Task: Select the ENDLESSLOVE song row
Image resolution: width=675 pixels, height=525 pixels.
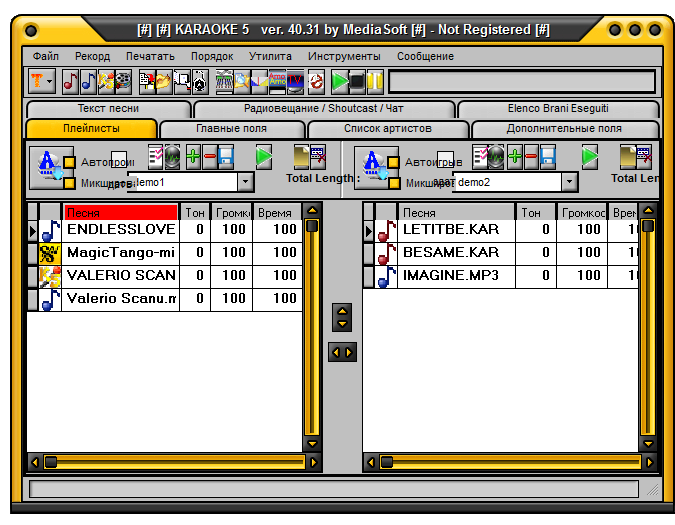Action: (165, 231)
